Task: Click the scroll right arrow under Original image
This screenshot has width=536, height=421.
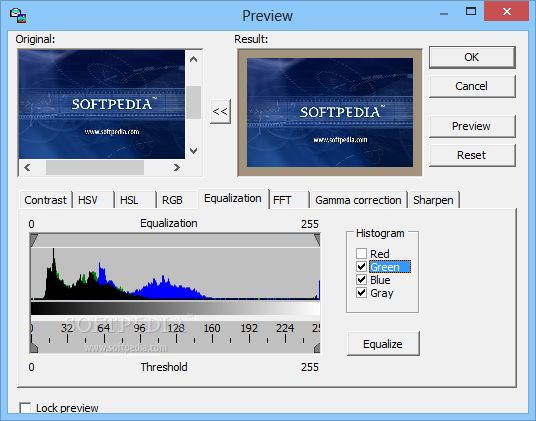Action: tap(177, 167)
